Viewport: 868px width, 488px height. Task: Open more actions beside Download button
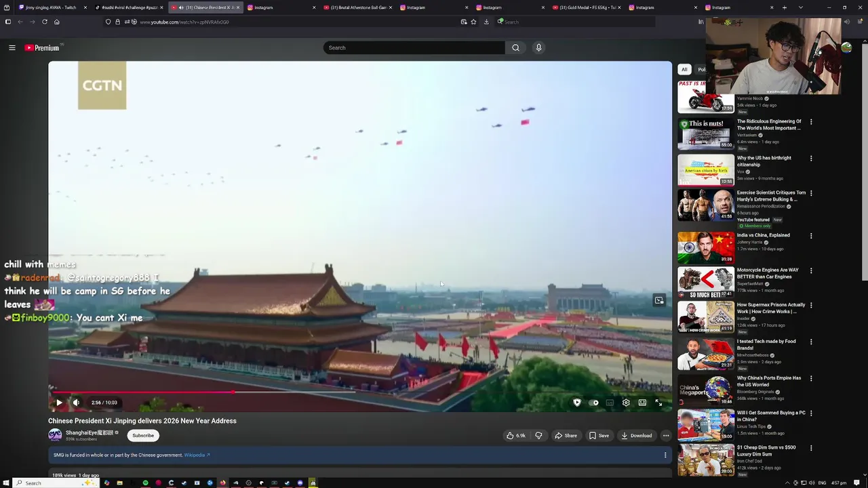tap(666, 436)
